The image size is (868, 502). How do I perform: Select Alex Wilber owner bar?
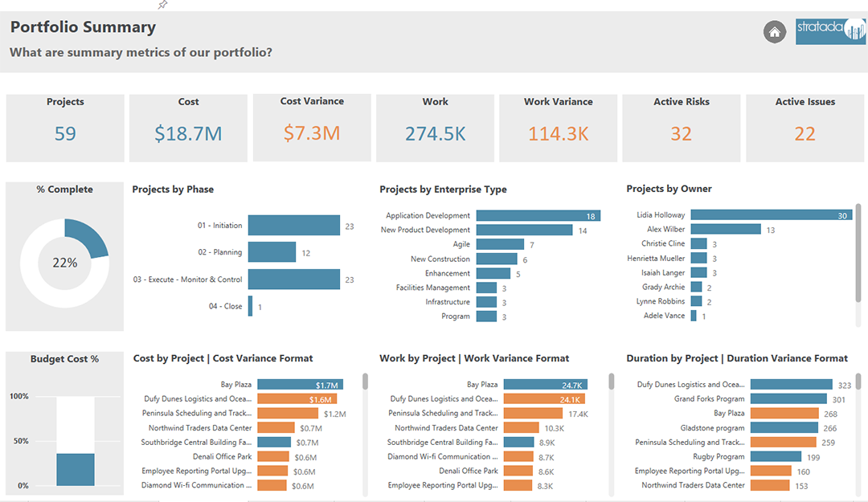tap(726, 229)
